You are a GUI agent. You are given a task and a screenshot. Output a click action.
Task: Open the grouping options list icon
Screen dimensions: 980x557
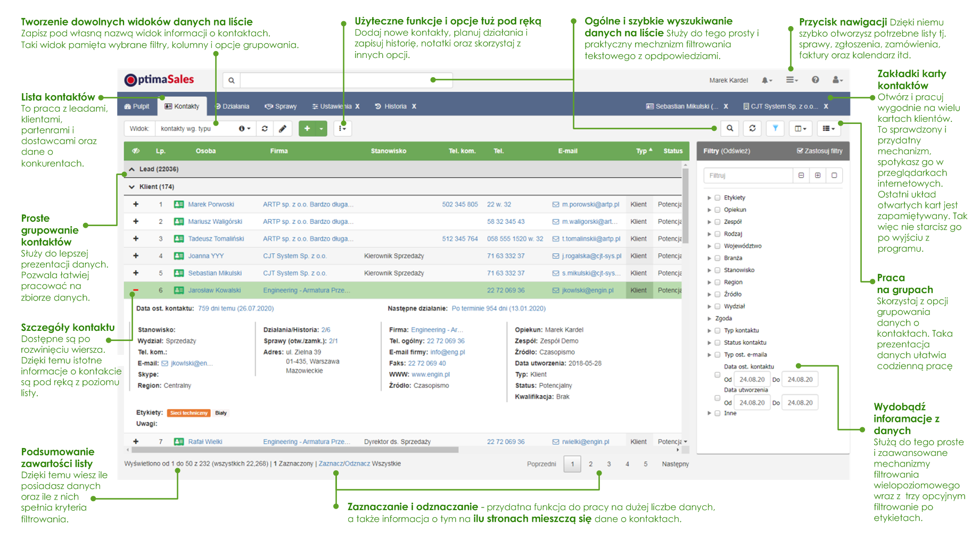[x=829, y=128]
